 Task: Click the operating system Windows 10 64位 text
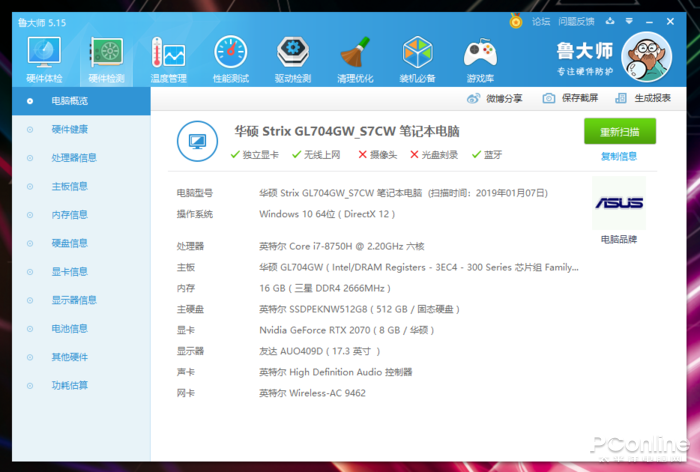pos(327,214)
